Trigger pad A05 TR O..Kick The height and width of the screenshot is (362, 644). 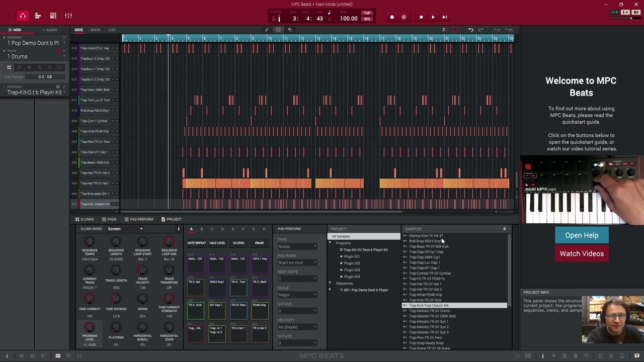[196, 310]
